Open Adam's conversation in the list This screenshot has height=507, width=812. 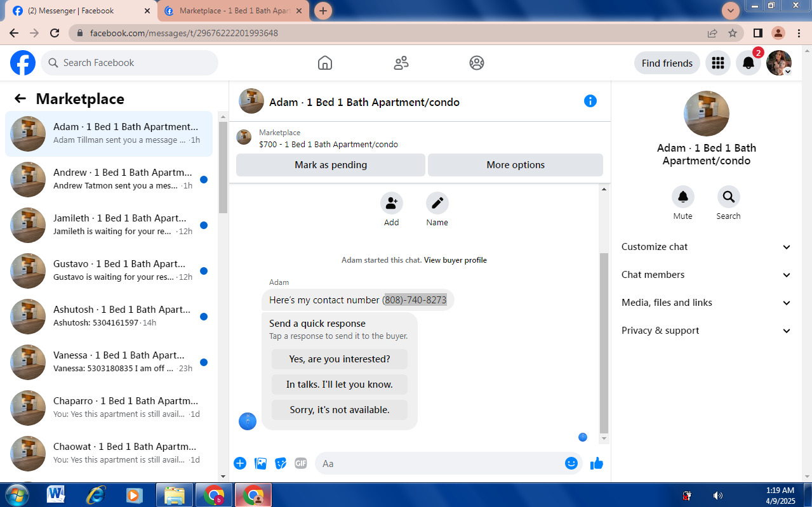point(109,134)
